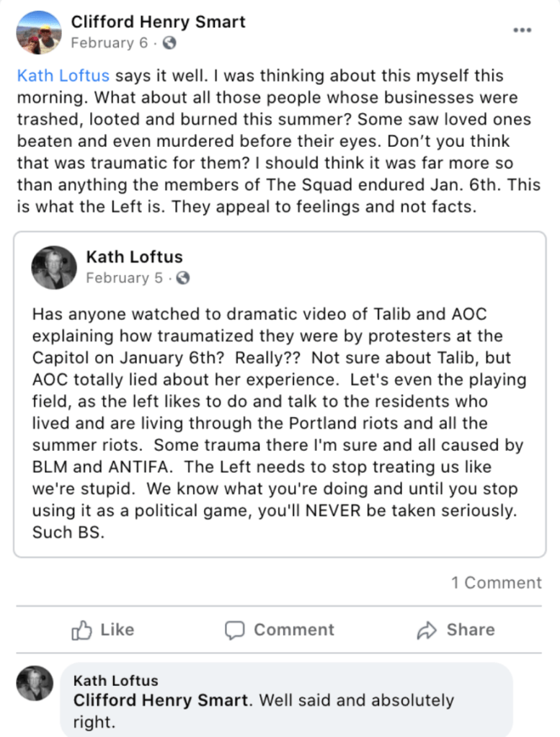Open the commenter's avatar next to the comment
Viewport: 560px width, 737px height.
[35, 684]
